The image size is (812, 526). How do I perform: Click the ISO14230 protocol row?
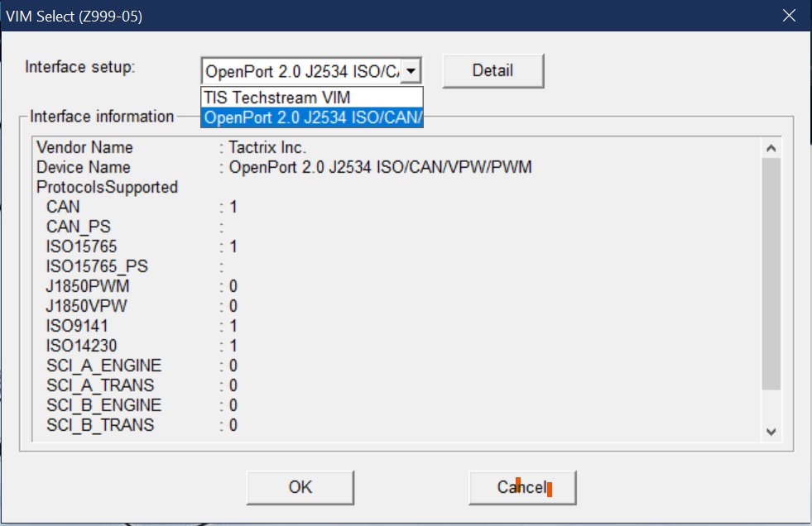click(x=81, y=346)
